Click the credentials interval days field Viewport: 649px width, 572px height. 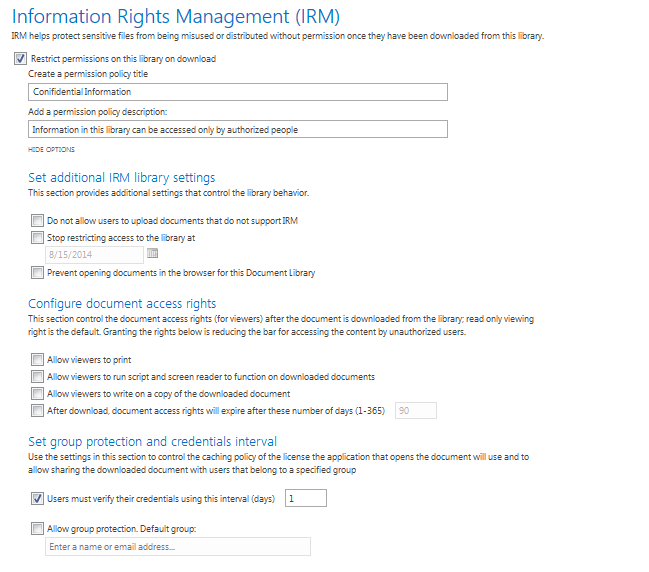306,498
